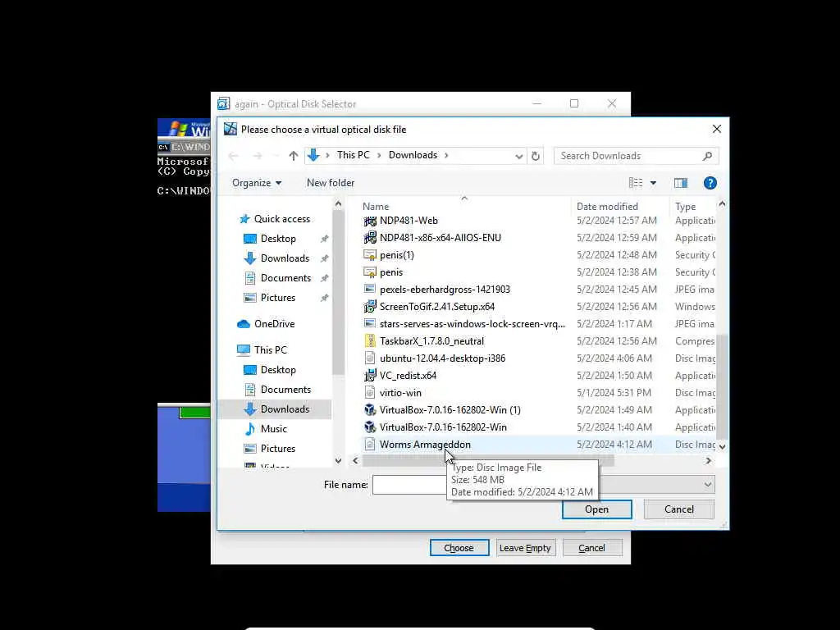Cancel the file chooser dialog
Image resolution: width=840 pixels, height=630 pixels.
[678, 509]
